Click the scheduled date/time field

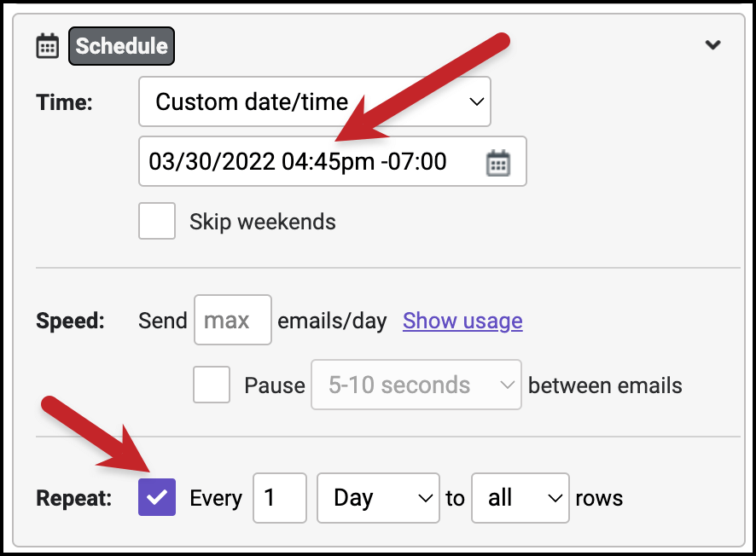point(333,161)
